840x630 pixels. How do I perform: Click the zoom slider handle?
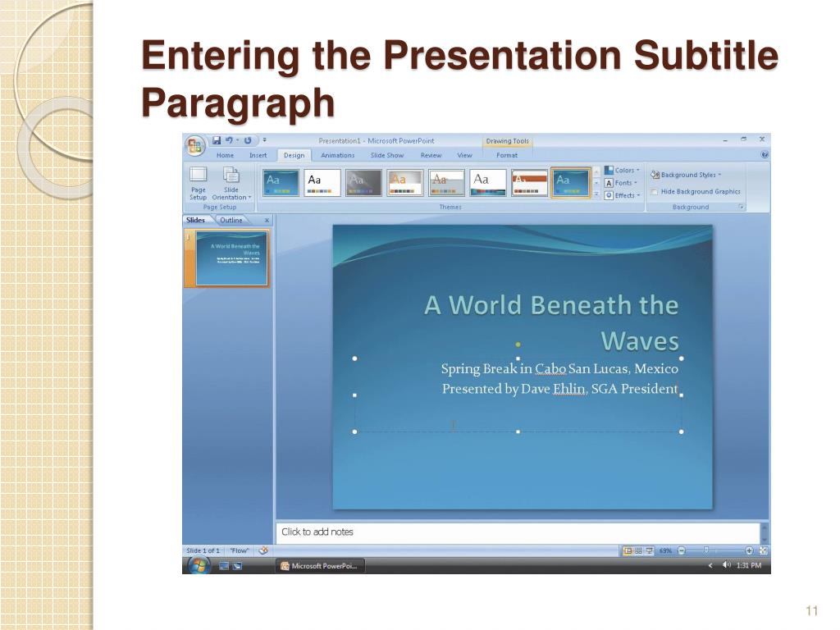click(706, 550)
